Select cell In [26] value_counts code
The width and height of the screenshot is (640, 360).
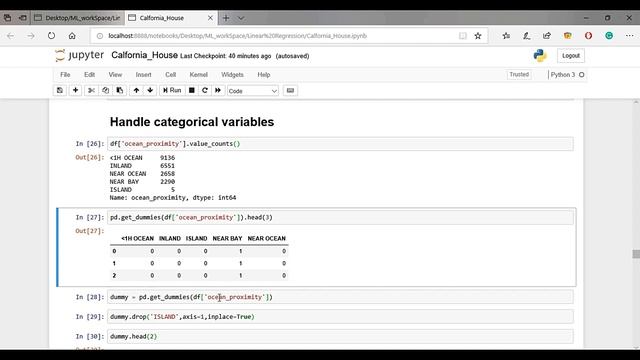pyautogui.click(x=340, y=144)
